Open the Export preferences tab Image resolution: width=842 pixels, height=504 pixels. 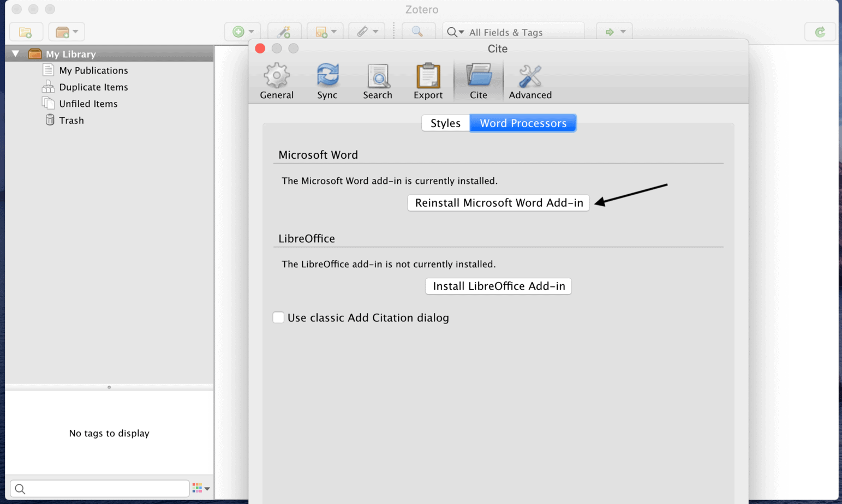428,79
